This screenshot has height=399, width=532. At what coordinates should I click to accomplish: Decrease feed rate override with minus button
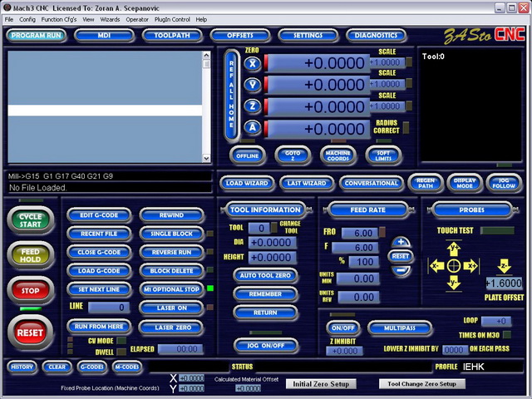click(401, 270)
